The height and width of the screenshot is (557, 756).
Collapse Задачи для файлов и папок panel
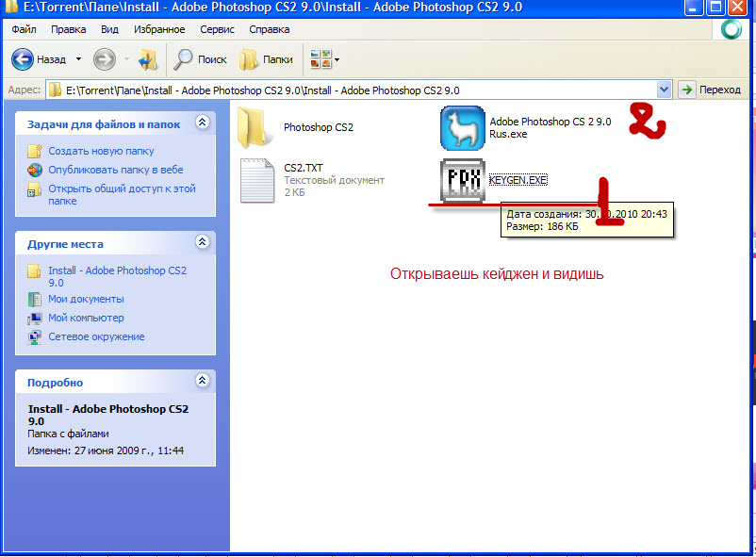pos(203,123)
